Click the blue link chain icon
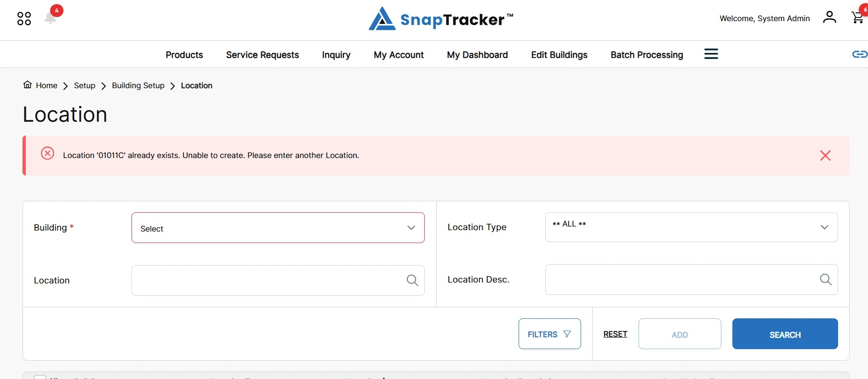 pyautogui.click(x=860, y=54)
